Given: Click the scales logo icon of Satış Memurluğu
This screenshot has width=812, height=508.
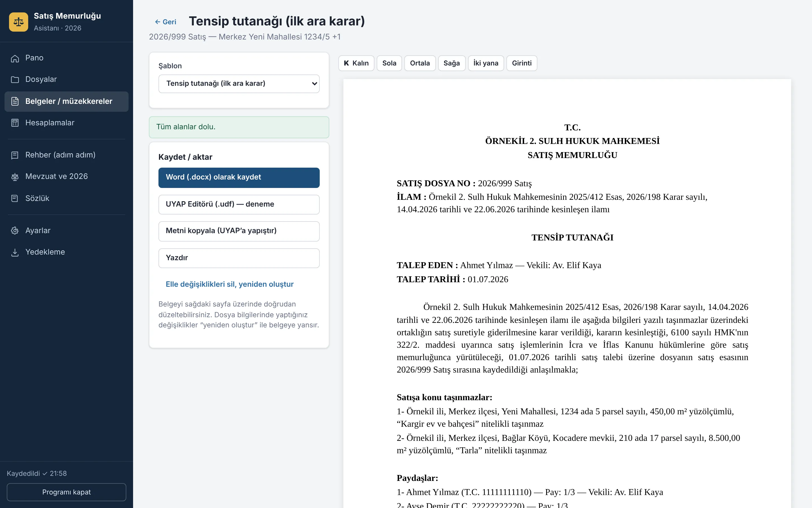Looking at the screenshot, I should click(x=18, y=22).
